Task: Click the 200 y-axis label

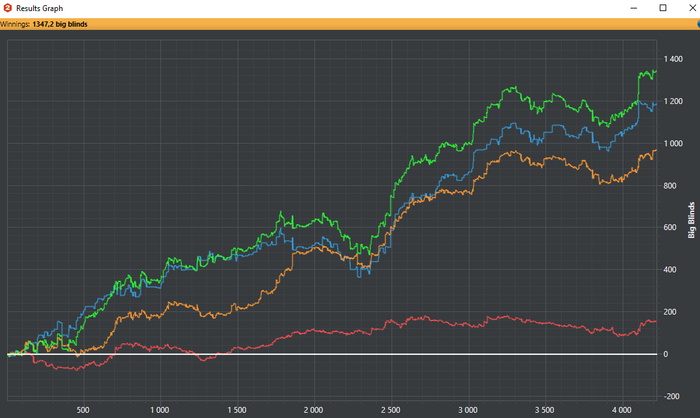Action: point(670,312)
